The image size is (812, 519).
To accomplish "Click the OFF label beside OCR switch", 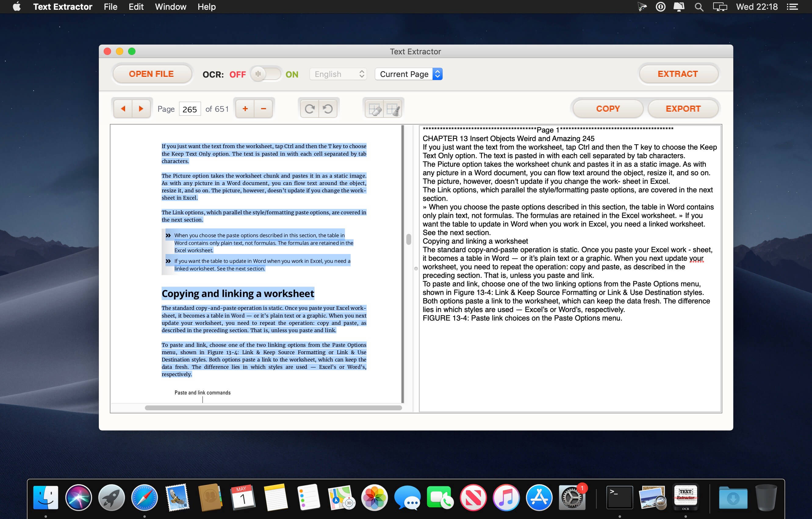I will [237, 74].
